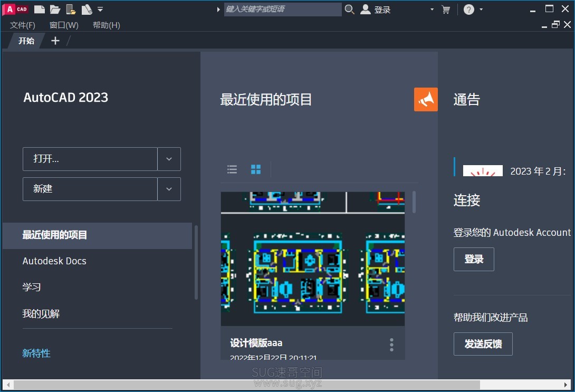Click the AutoCAD 2023 title text
575x392 pixels.
coord(65,98)
